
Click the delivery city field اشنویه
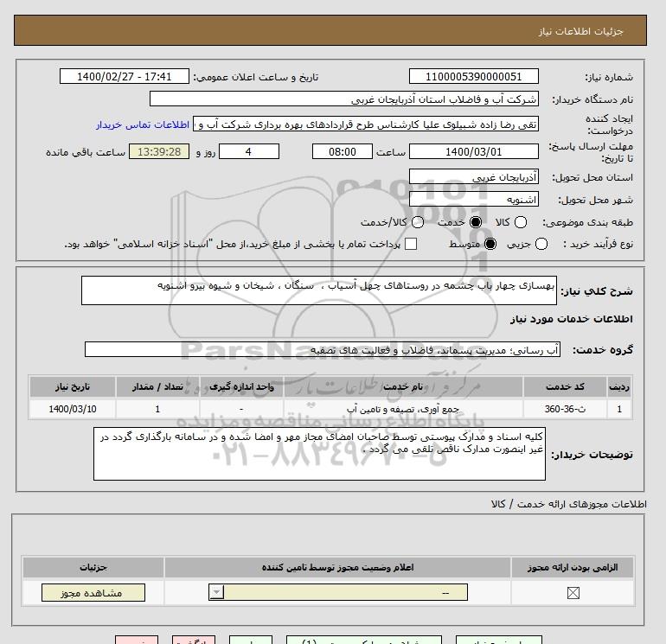[x=474, y=199]
